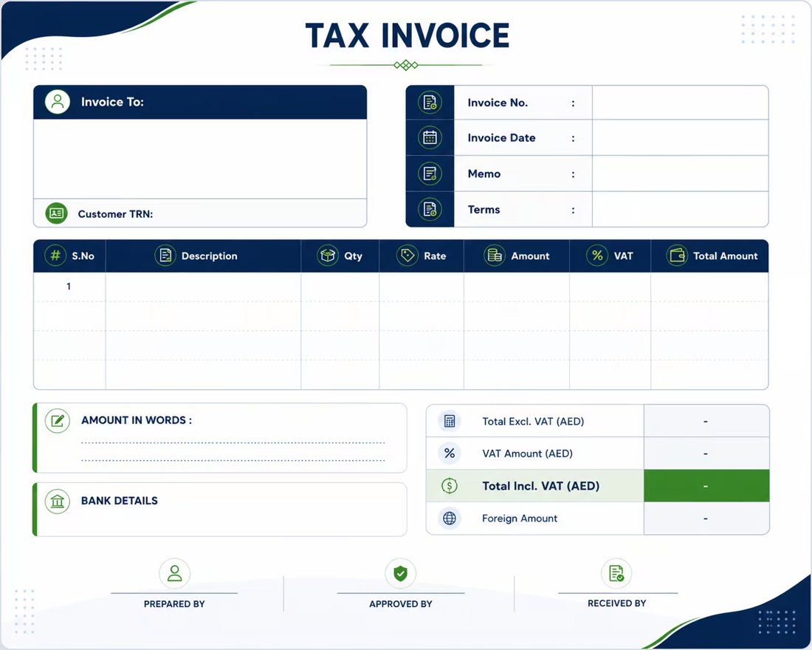Click the Terms value field

click(680, 210)
